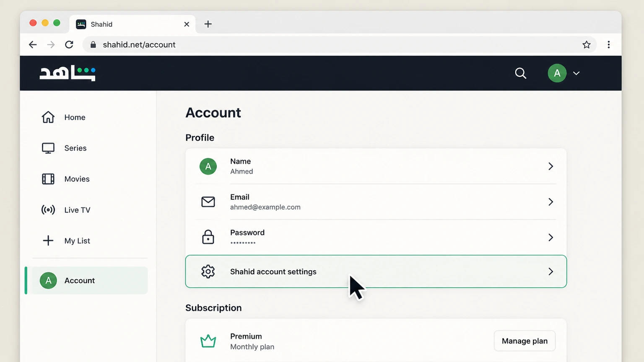The image size is (644, 362).
Task: Click the Series monitor icon
Action: (x=48, y=148)
